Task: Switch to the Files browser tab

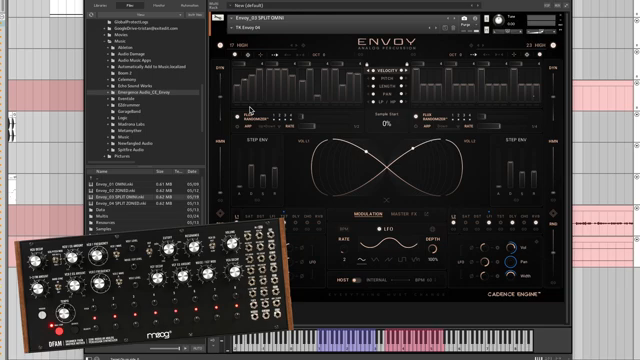Action: click(x=130, y=5)
